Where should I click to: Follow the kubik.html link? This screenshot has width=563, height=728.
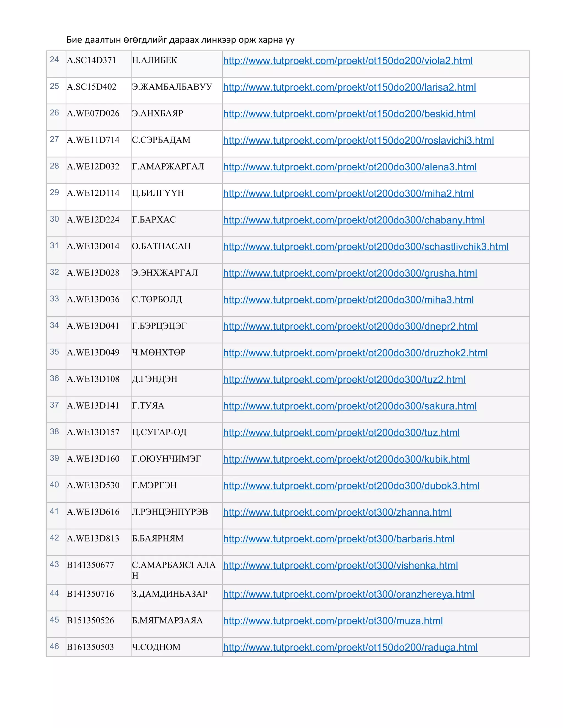346,459
